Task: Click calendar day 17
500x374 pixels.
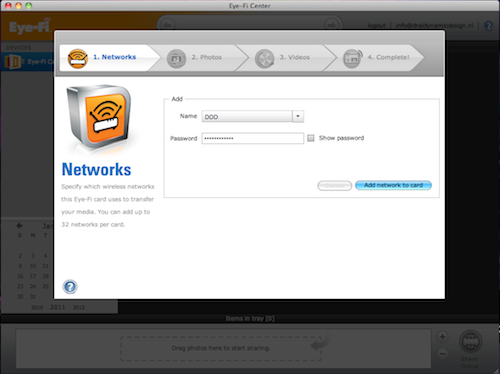Action: (33, 276)
